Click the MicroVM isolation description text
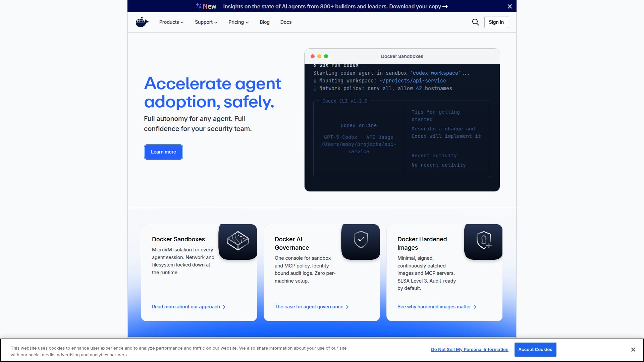 click(x=183, y=261)
